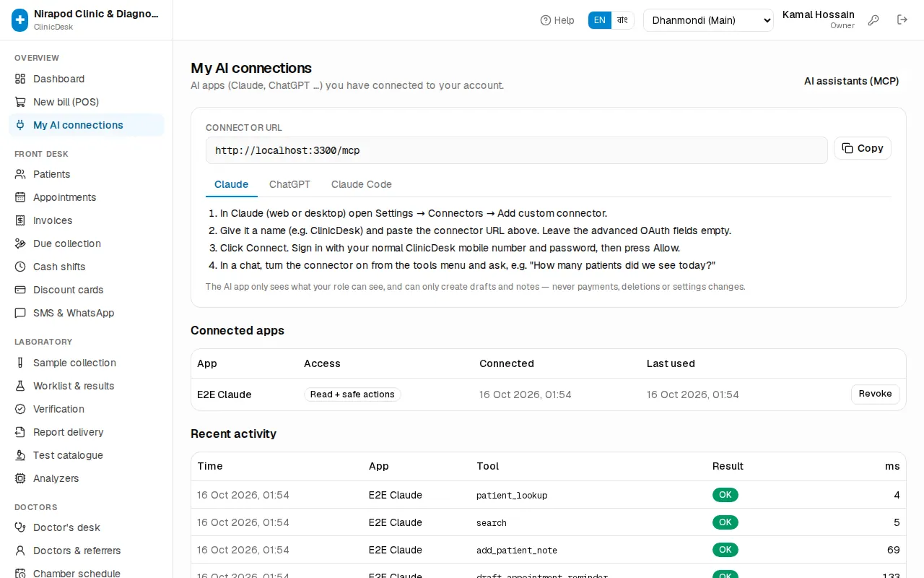Select the My AI connections plug icon
The height and width of the screenshot is (578, 924).
click(x=20, y=125)
